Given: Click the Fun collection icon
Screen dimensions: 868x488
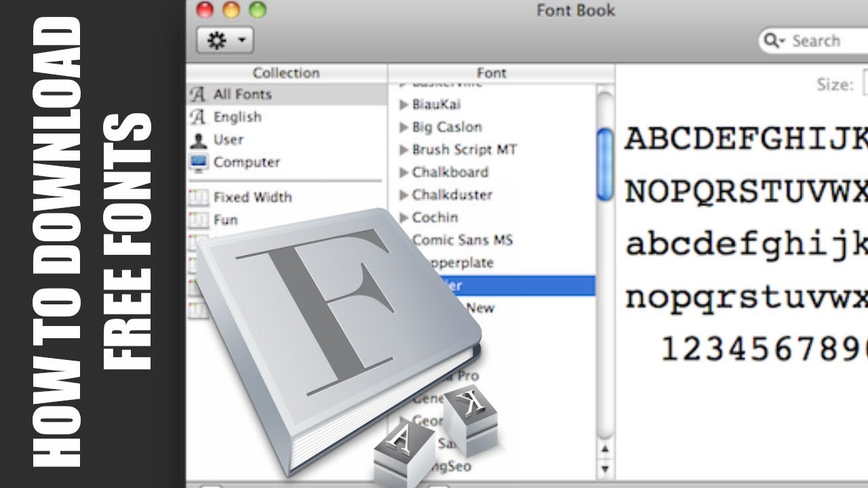Looking at the screenshot, I should 198,220.
